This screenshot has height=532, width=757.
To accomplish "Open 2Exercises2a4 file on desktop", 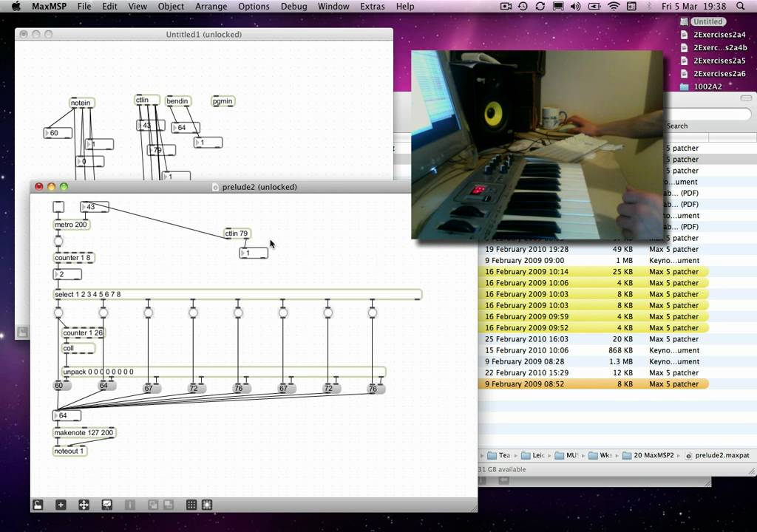I will 713,35.
